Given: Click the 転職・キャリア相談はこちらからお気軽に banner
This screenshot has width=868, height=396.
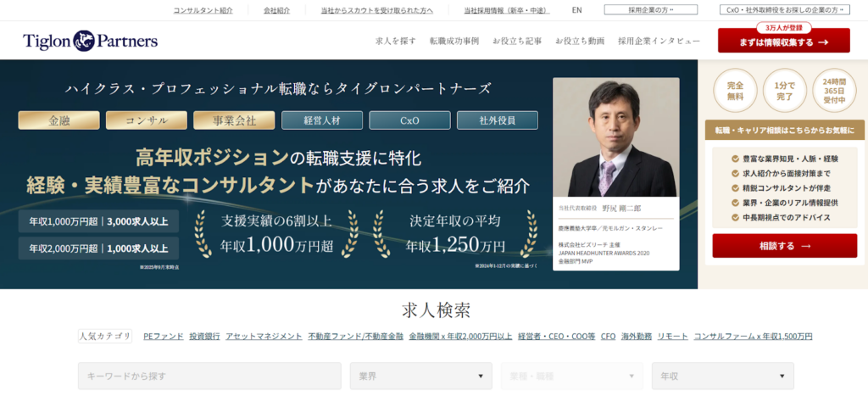Looking at the screenshot, I should point(784,130).
